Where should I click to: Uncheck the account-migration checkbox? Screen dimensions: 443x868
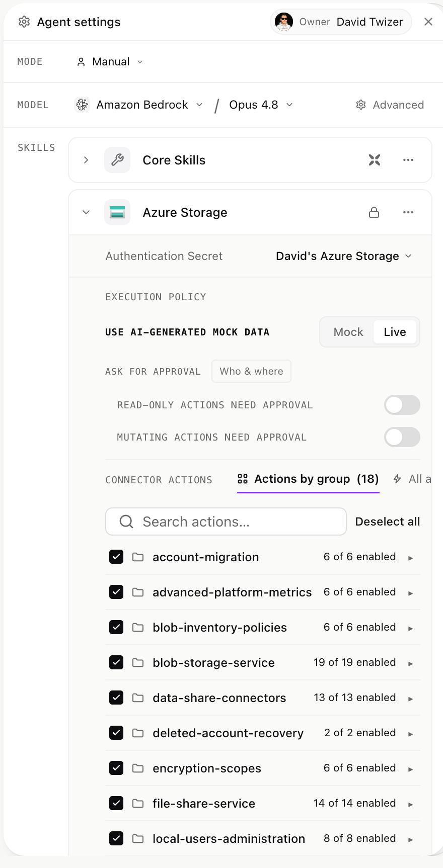(x=116, y=557)
